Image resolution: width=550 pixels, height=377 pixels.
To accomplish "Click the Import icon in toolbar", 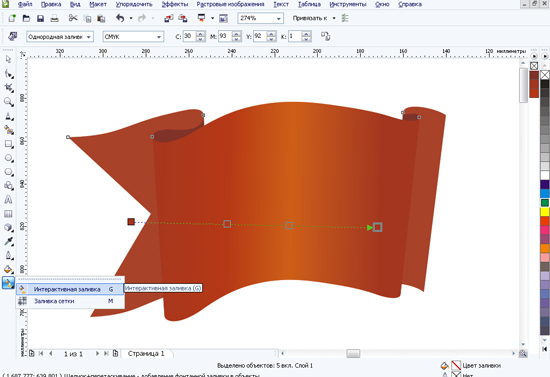I will pyautogui.click(x=169, y=18).
